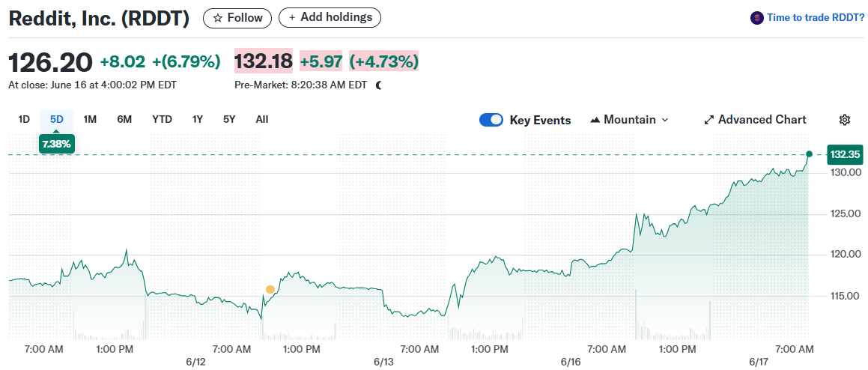Select the 1M range tab
This screenshot has width=868, height=370.
coord(90,119)
